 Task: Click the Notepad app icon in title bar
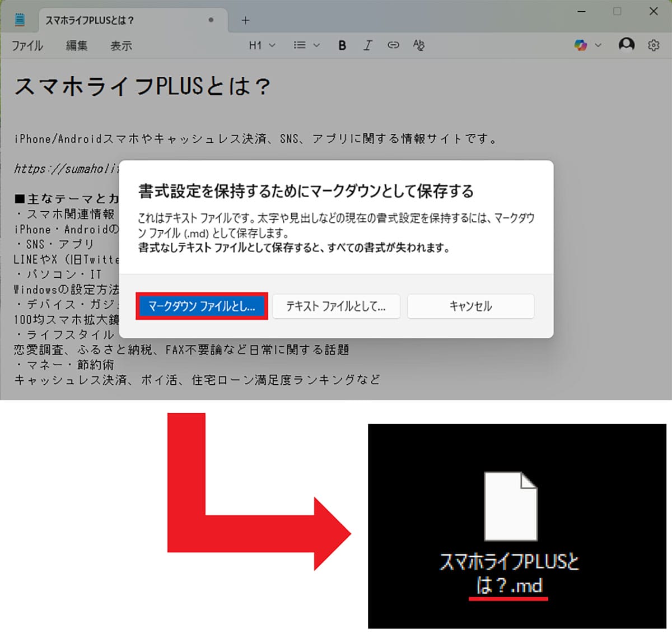click(x=20, y=20)
